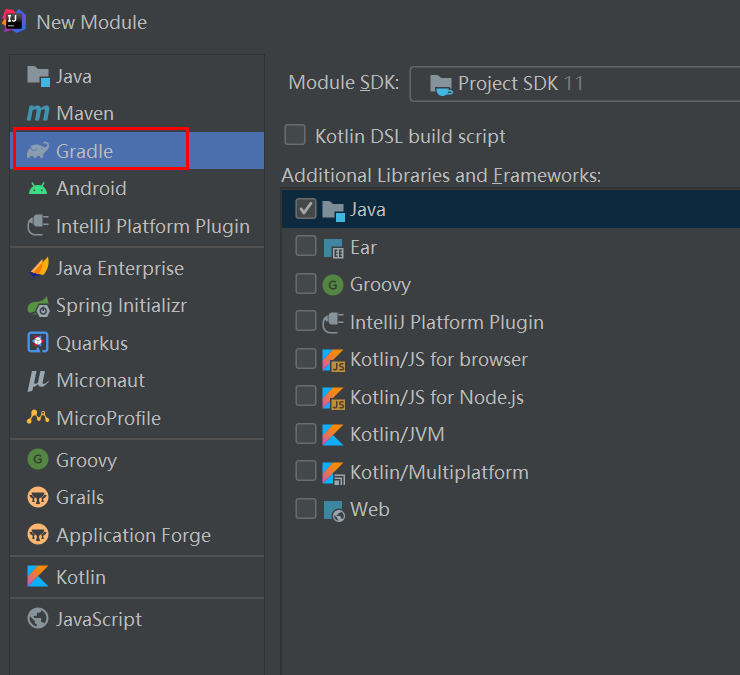The width and height of the screenshot is (740, 675).
Task: Select the Java Enterprise module type
Action: pyautogui.click(x=137, y=268)
